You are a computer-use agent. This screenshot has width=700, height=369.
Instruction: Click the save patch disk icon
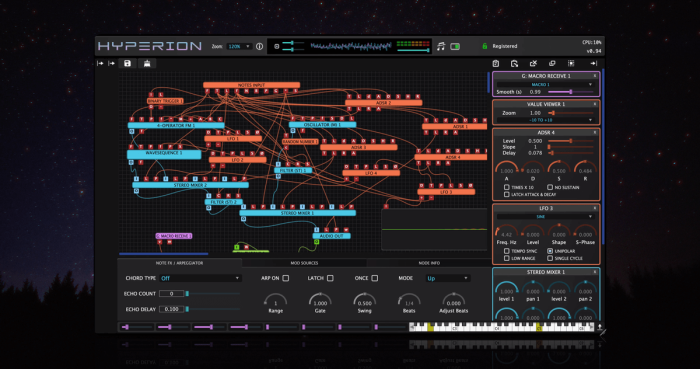pos(127,63)
